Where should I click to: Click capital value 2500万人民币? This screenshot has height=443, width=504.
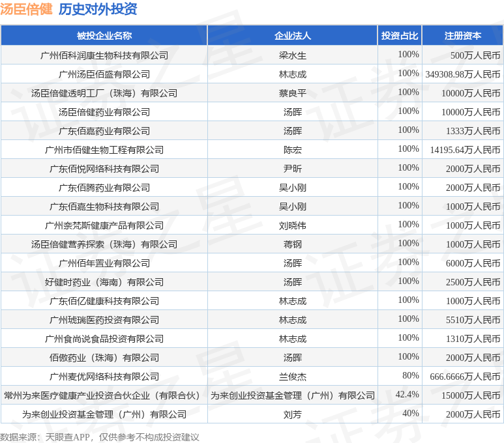point(473,282)
